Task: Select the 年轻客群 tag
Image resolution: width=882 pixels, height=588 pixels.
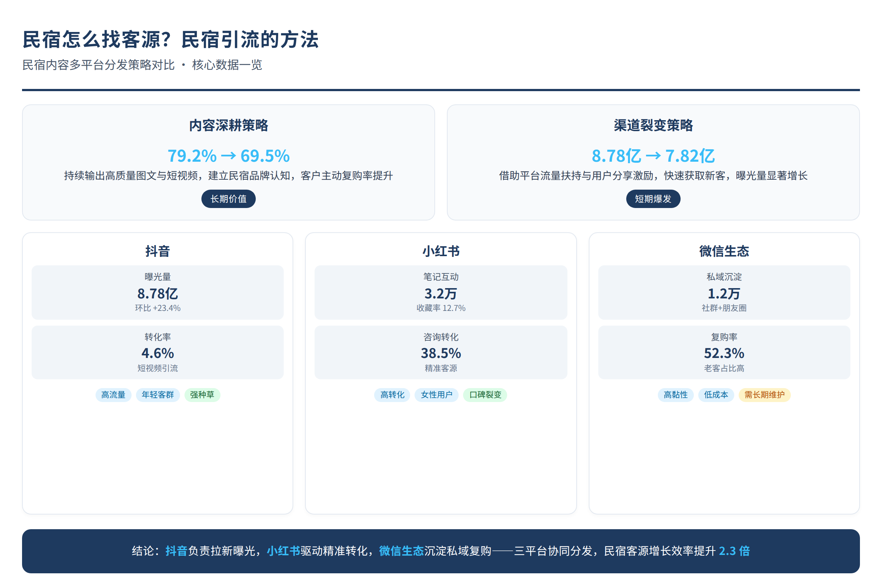Action: pos(158,395)
